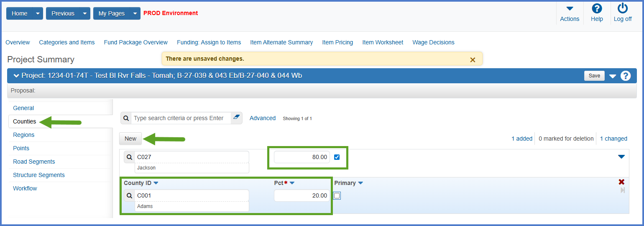Select Road Segments in the sidebar
644x226 pixels.
coord(34,162)
